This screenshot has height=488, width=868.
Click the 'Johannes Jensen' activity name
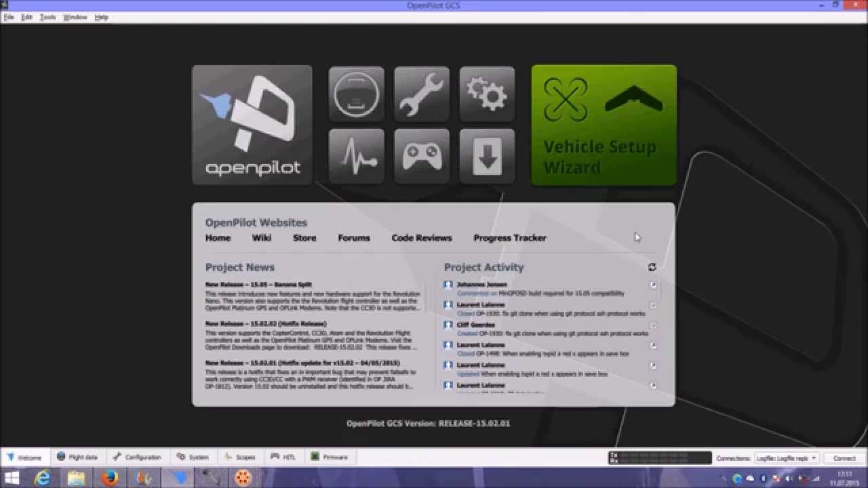coord(481,285)
